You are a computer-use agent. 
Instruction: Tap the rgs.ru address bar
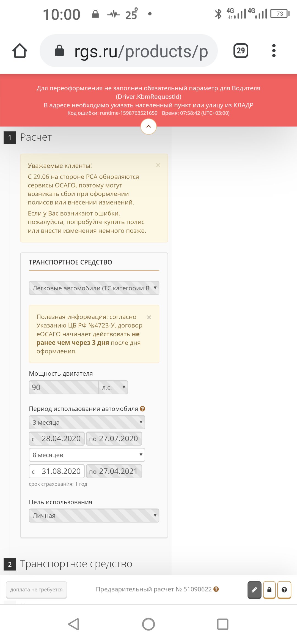(x=129, y=51)
